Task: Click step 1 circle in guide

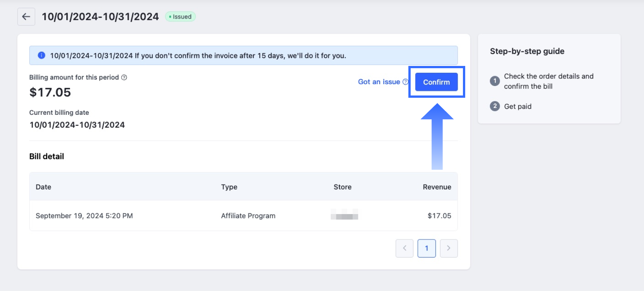Action: [x=495, y=81]
